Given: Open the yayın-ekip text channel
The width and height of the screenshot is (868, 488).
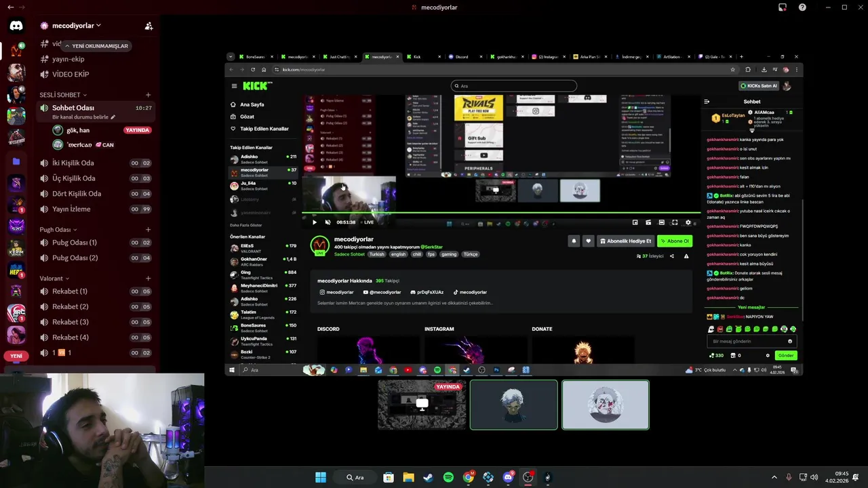Looking at the screenshot, I should click(95, 59).
